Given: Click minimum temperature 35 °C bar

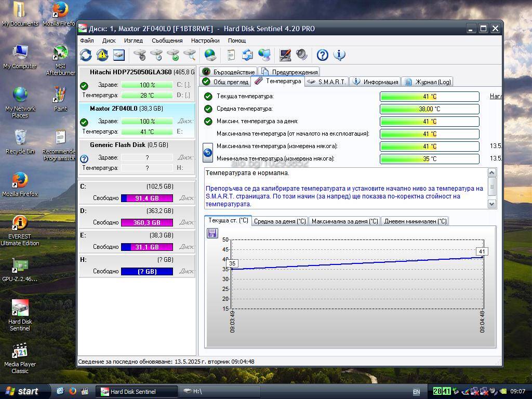Looking at the screenshot, I should (430, 159).
